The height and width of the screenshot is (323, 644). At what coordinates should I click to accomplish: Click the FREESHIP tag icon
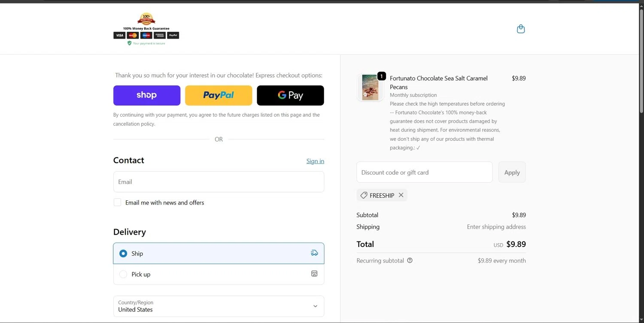[x=364, y=195]
